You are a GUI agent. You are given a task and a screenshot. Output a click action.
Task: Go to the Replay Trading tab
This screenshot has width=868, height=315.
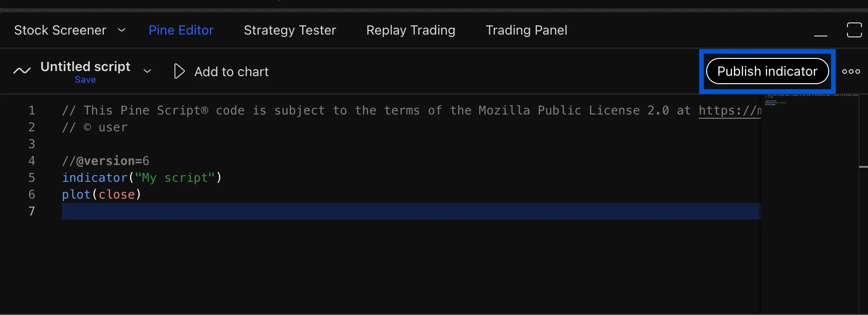click(411, 30)
